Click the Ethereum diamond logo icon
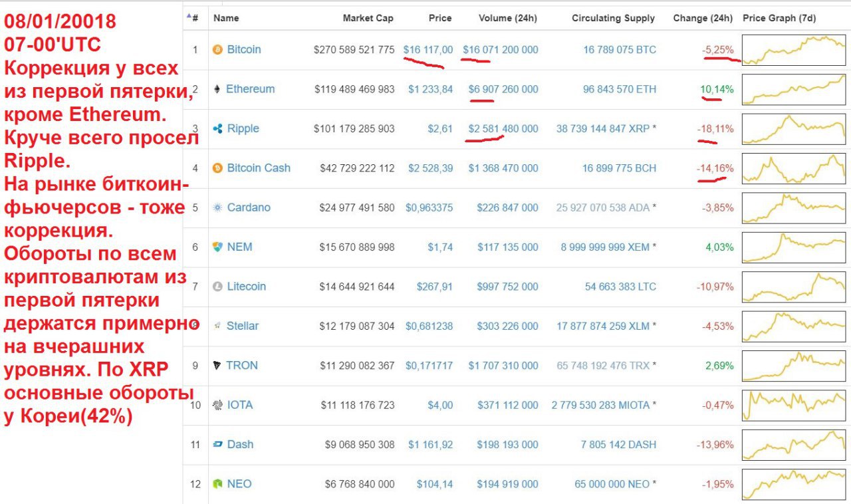 217,89
